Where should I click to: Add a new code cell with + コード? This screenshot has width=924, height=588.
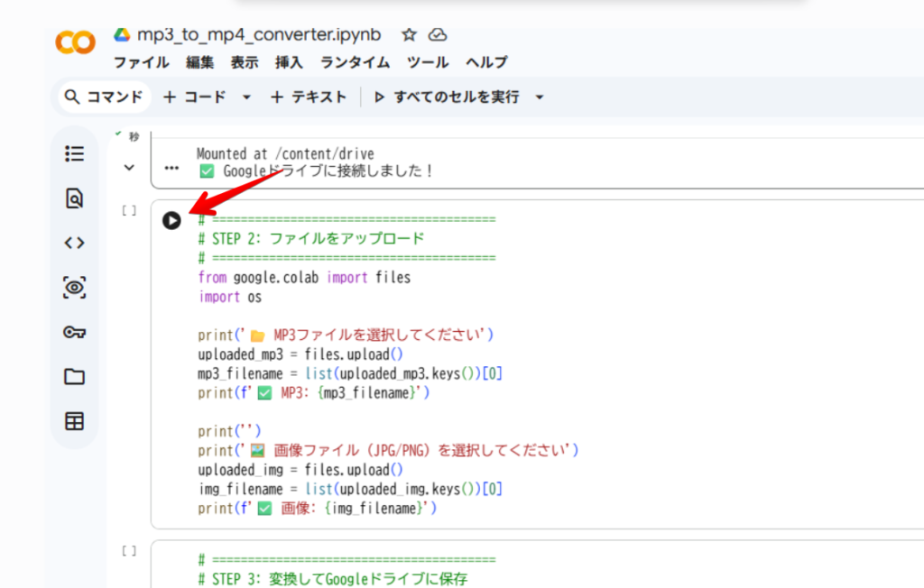195,96
